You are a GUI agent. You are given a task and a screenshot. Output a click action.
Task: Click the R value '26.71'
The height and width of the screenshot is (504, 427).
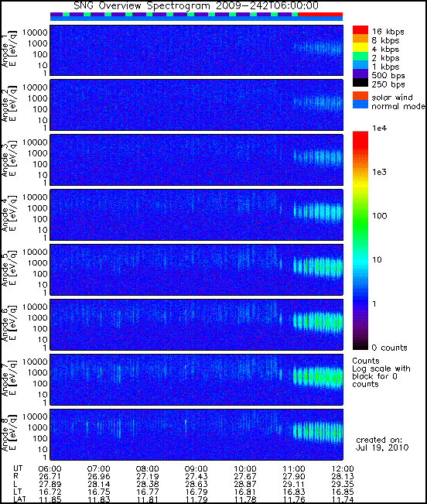click(x=50, y=476)
